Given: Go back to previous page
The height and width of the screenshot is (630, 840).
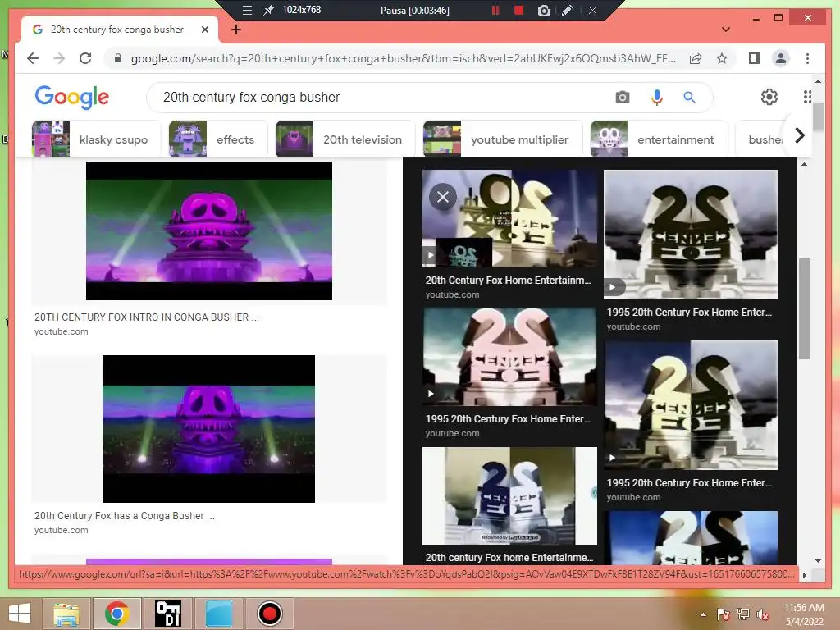Looking at the screenshot, I should 33,58.
